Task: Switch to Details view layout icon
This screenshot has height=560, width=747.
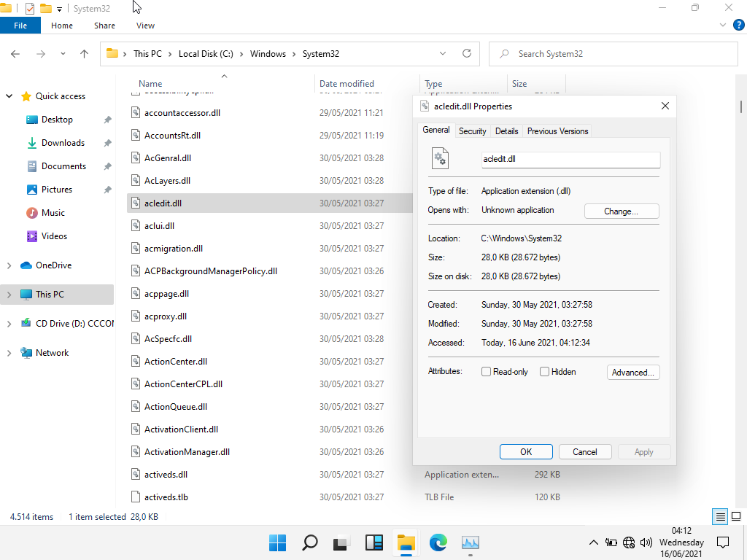Action: [720, 517]
